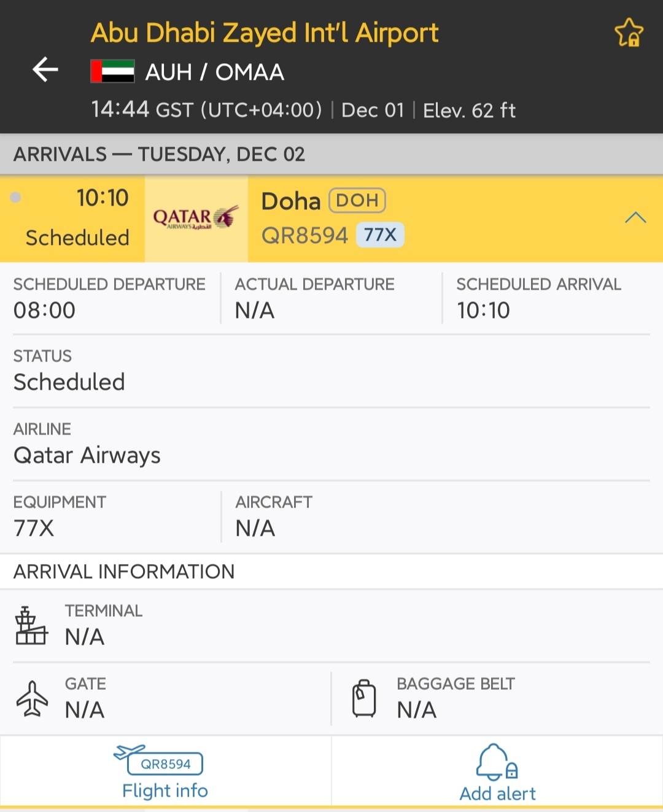663x812 pixels.
Task: Tap the DOH airport code badge
Action: tap(357, 200)
